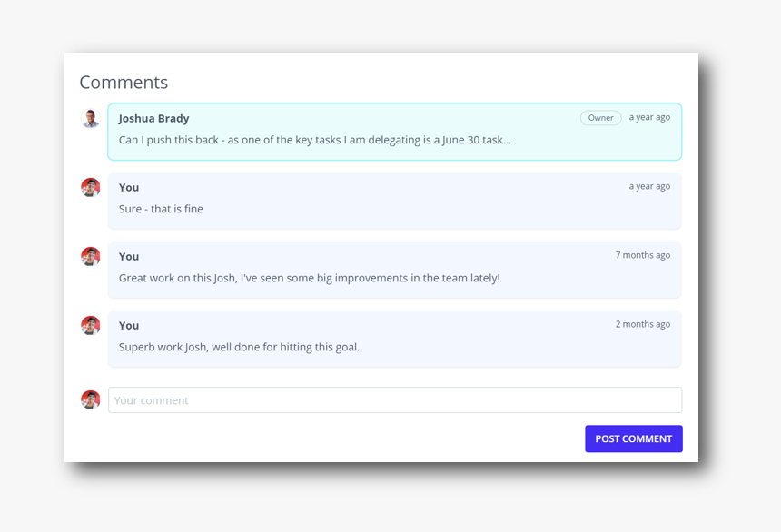This screenshot has height=532, width=781.
Task: Click the comment about big team improvements
Action: point(309,278)
